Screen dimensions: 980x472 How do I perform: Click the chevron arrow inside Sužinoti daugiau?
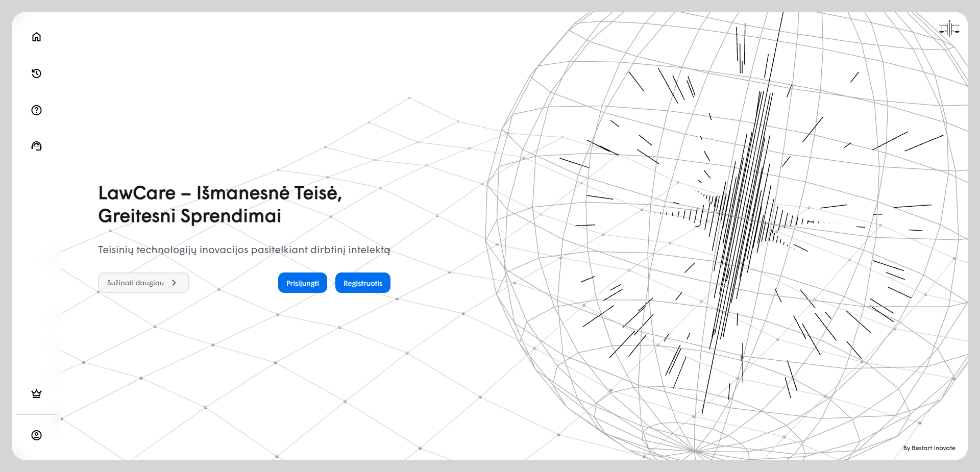coord(174,283)
